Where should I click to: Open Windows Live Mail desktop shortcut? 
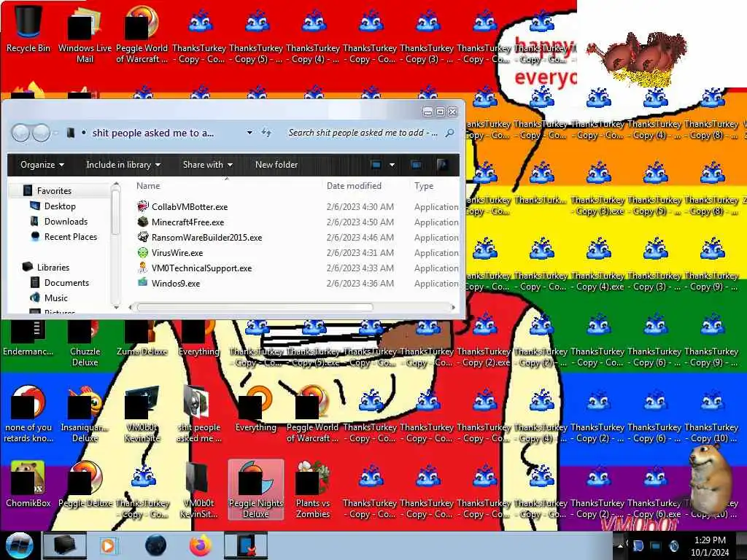pyautogui.click(x=85, y=34)
